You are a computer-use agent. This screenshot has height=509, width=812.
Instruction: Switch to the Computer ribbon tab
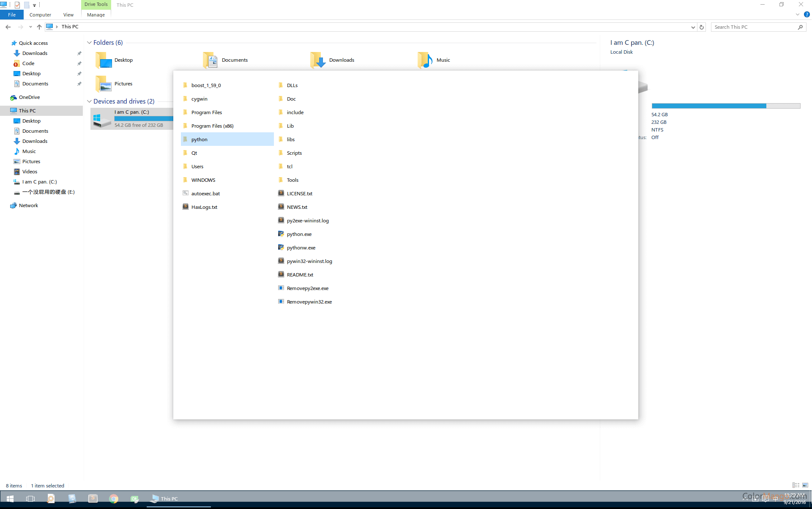tap(40, 15)
